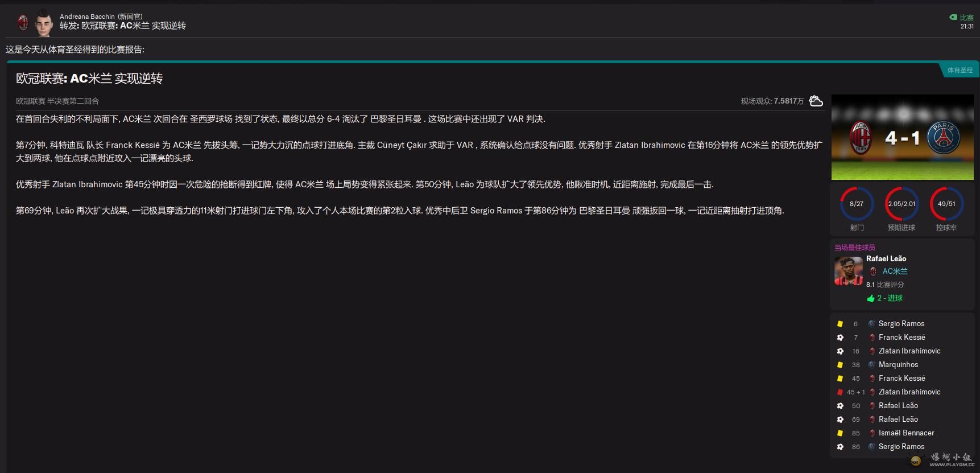Select Ismaël Bennacer in the events list
The height and width of the screenshot is (473, 980).
click(906, 433)
